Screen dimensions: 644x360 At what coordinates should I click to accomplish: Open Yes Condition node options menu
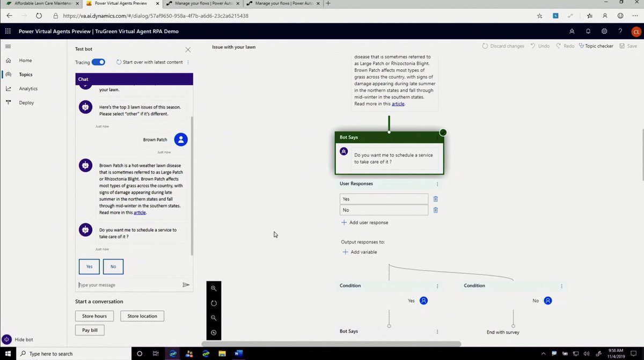437,286
